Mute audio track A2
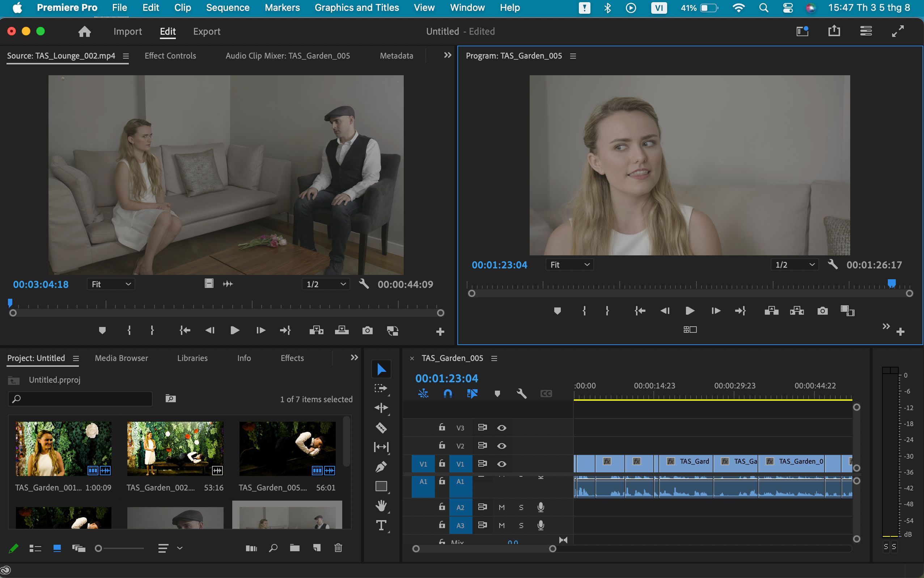 (501, 507)
